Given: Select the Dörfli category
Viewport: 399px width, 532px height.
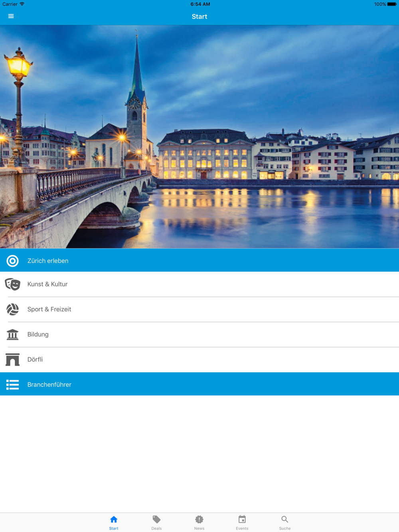Looking at the screenshot, I should click(199, 360).
